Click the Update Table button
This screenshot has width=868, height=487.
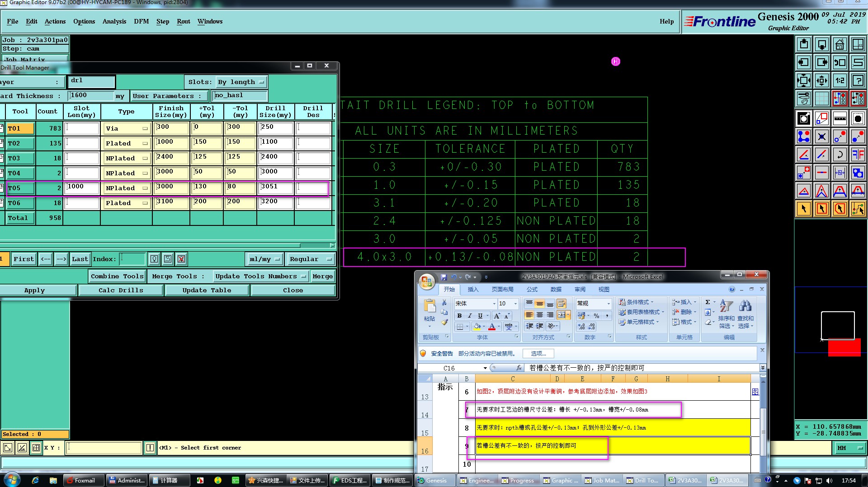click(207, 290)
